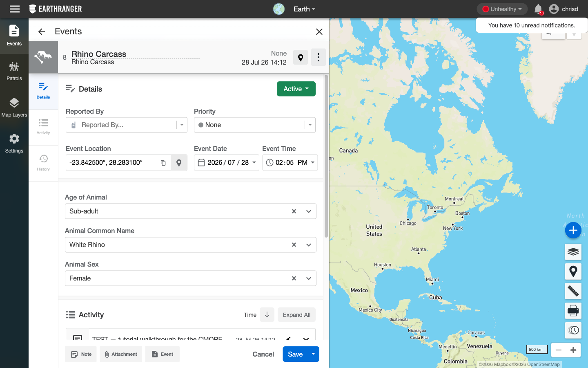
Task: Open the Rhino Carcass kebab options menu
Action: coord(318,58)
